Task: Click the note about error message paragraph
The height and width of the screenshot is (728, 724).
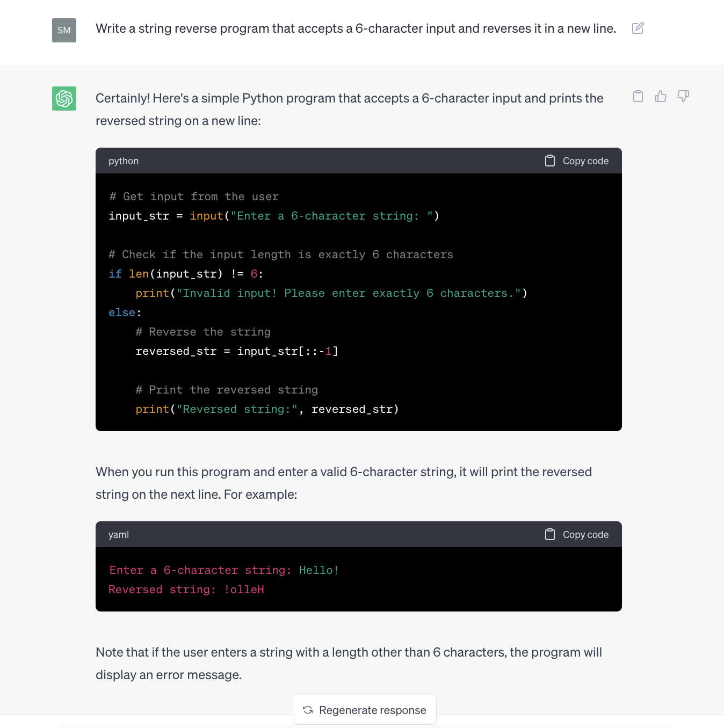Action: (349, 664)
